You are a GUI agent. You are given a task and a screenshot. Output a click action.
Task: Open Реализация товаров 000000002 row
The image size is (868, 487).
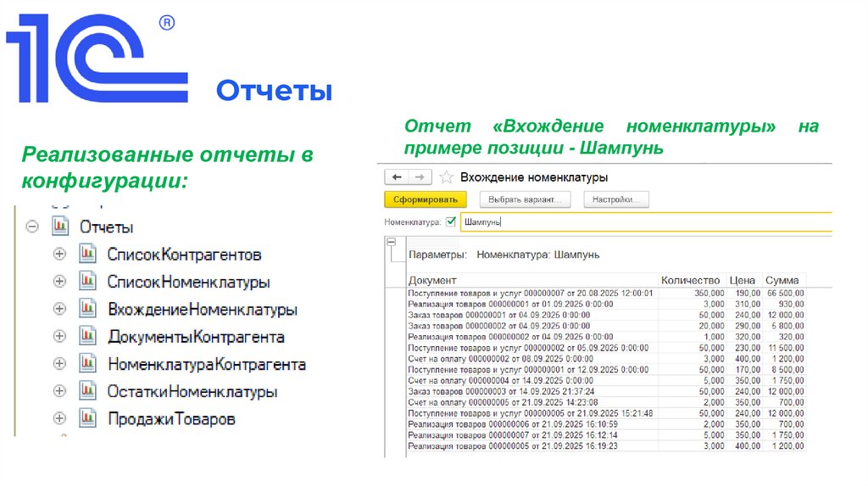tap(606, 337)
